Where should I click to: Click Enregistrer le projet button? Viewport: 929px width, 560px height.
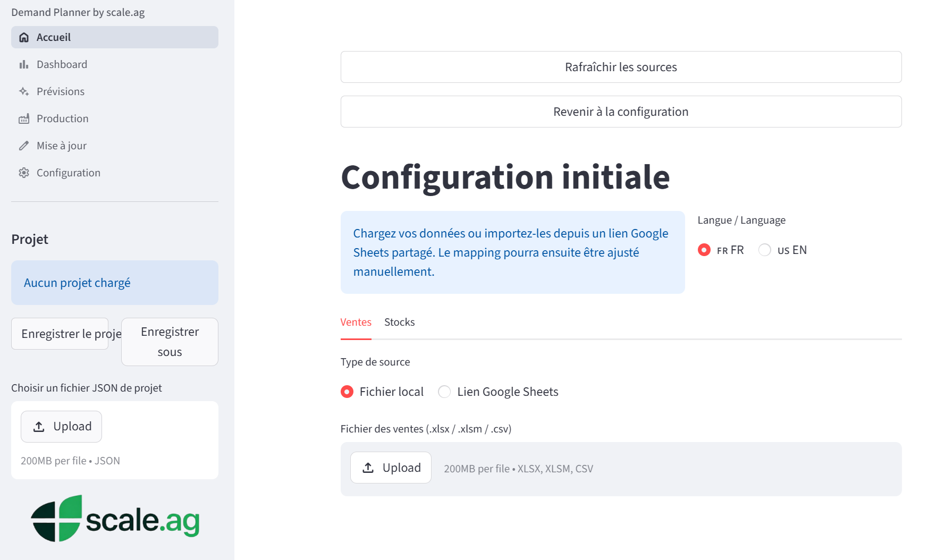60,334
